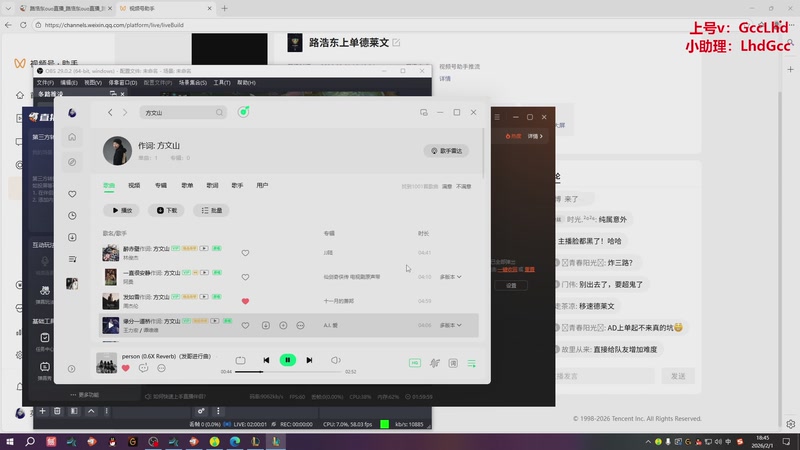Screen dimensions: 800x450
Task: Click the green song recognition icon
Action: [243, 112]
